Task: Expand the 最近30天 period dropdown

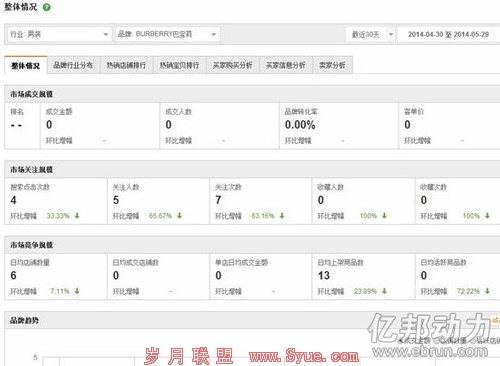Action: [x=371, y=34]
